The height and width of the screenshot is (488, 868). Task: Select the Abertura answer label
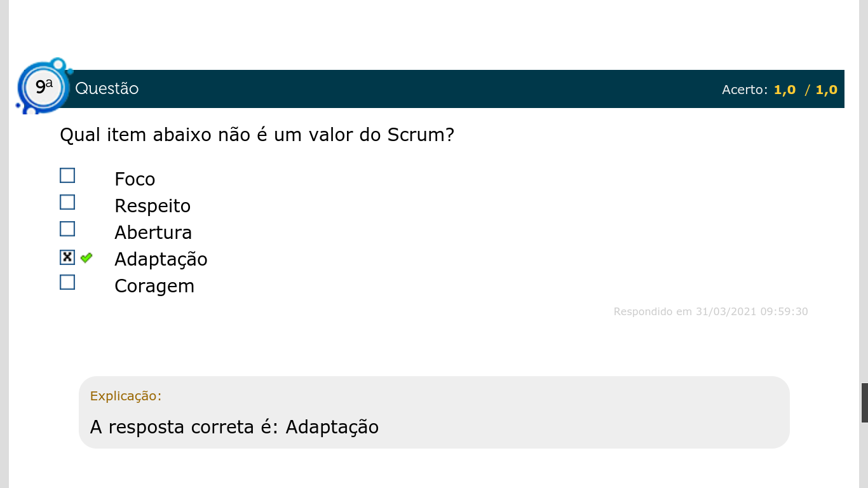153,233
